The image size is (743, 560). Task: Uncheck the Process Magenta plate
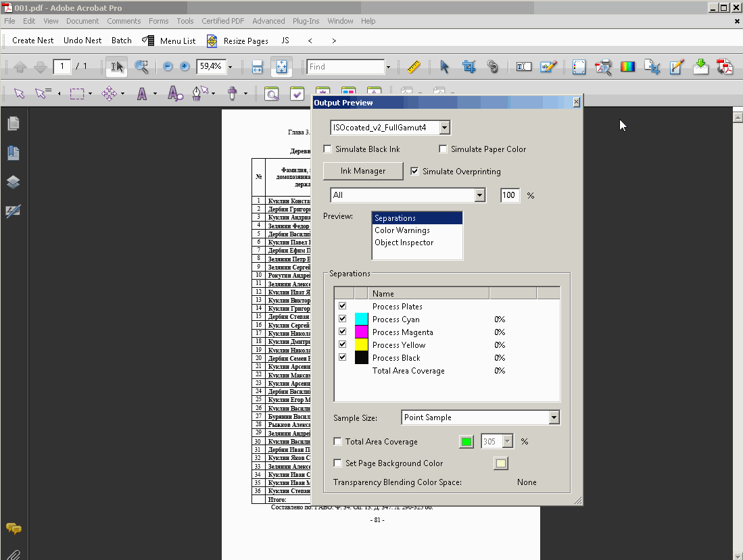tap(343, 332)
